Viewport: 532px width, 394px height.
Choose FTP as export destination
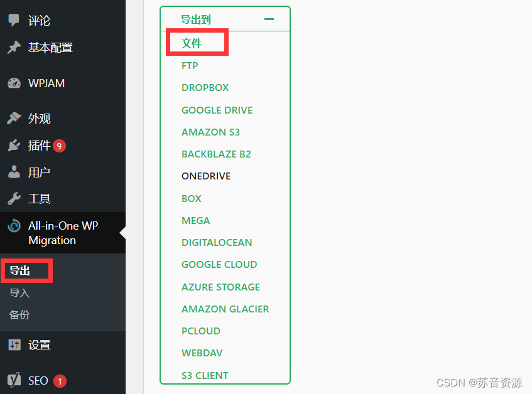pos(190,66)
